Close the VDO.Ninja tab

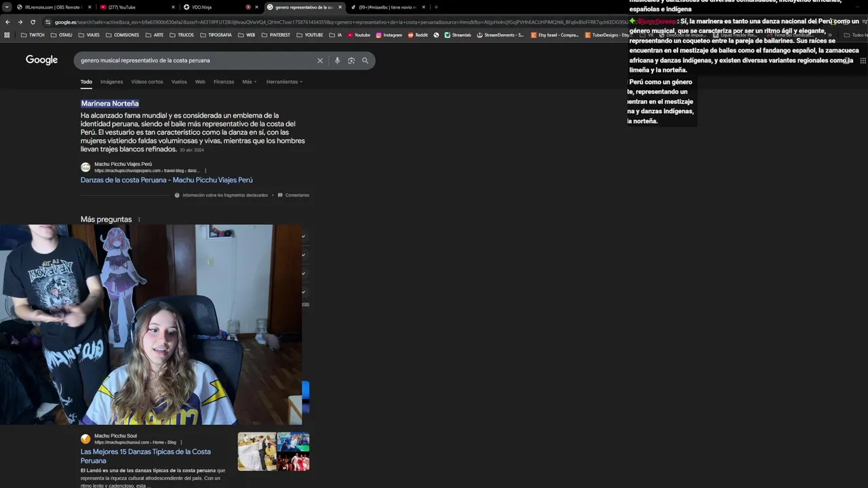point(256,7)
